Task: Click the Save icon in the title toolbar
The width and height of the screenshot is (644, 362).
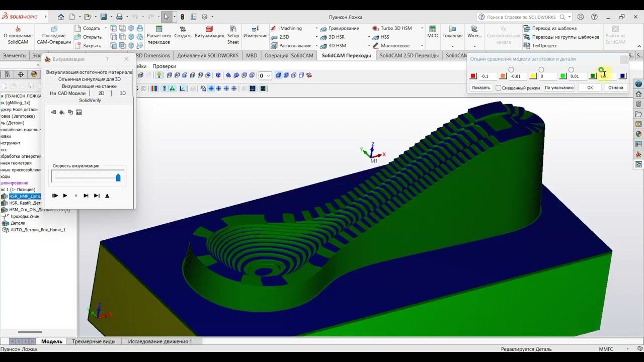Action: (x=104, y=17)
